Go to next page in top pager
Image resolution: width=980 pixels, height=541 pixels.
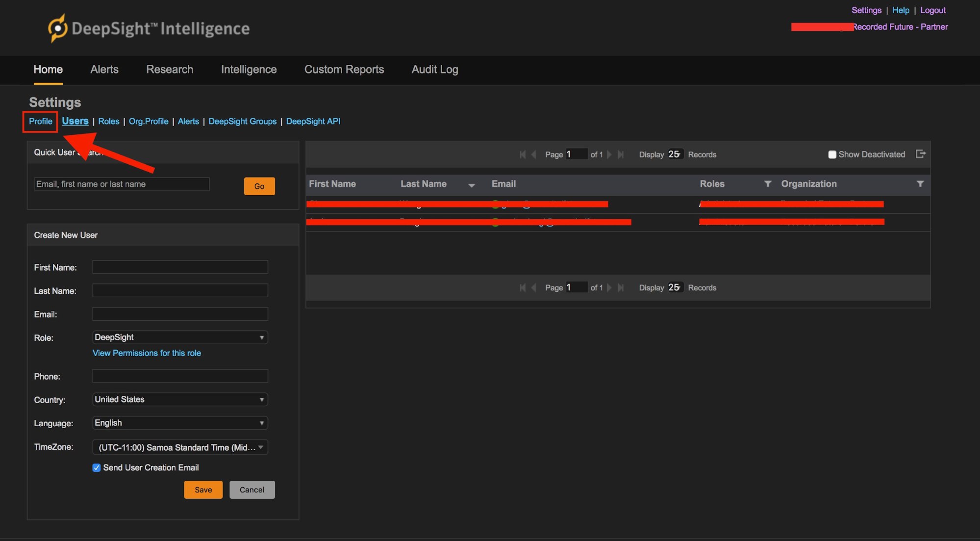pyautogui.click(x=609, y=155)
